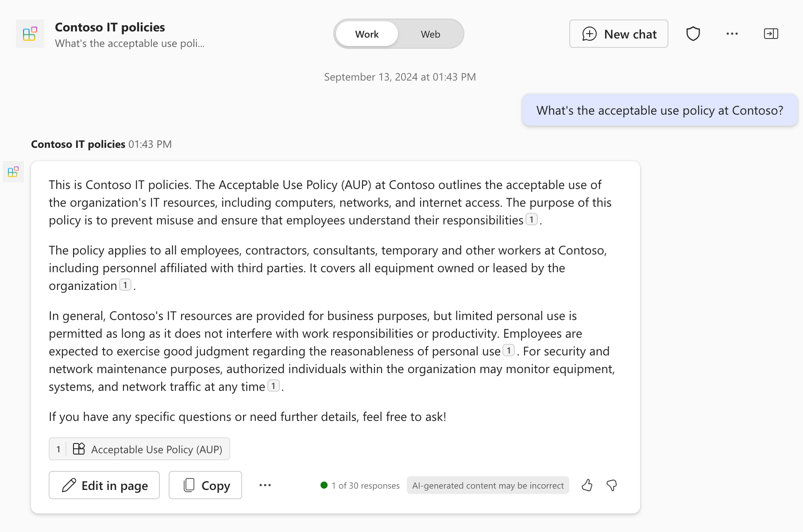Open the more options ellipsis in the header

(732, 34)
